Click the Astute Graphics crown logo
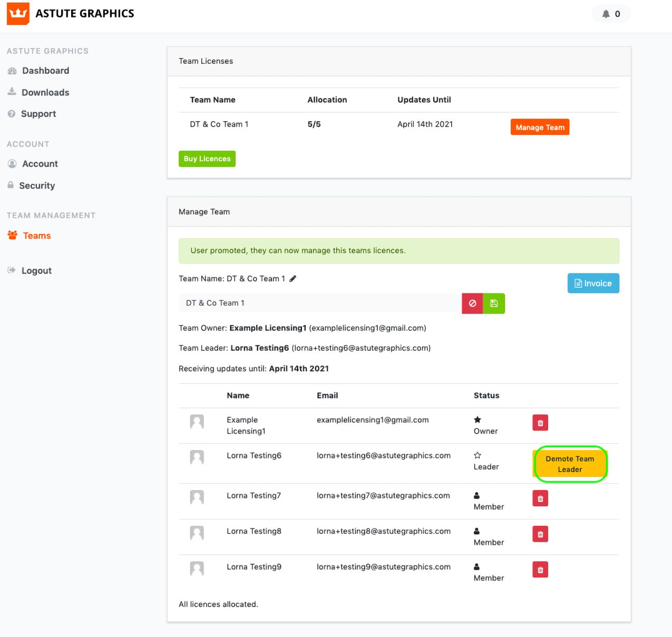Viewport: 672px width, 637px height. point(18,14)
